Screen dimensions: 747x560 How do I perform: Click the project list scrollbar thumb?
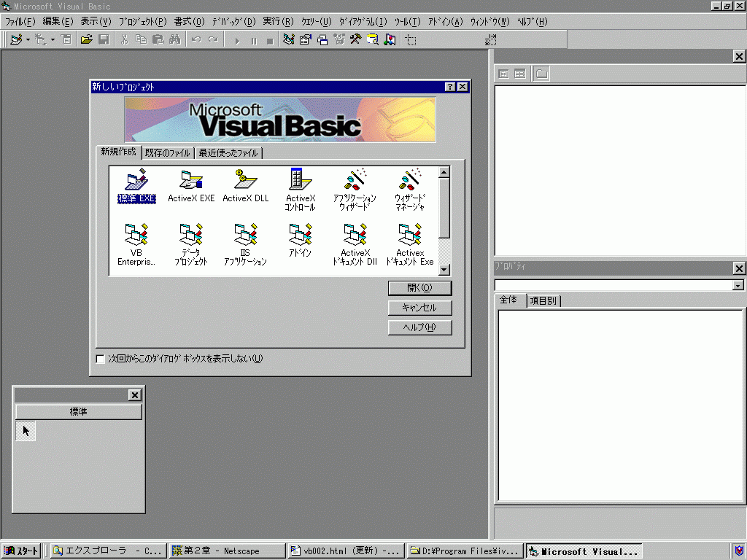tap(444, 208)
